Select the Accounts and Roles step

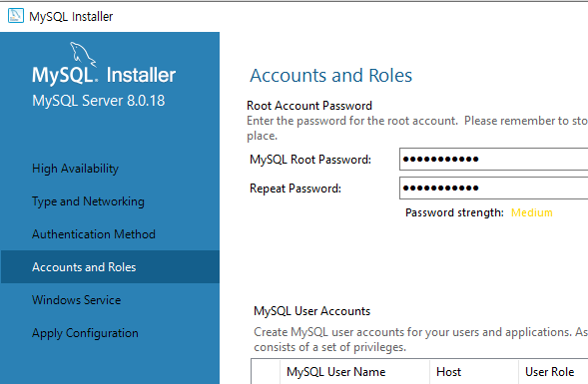coord(110,266)
